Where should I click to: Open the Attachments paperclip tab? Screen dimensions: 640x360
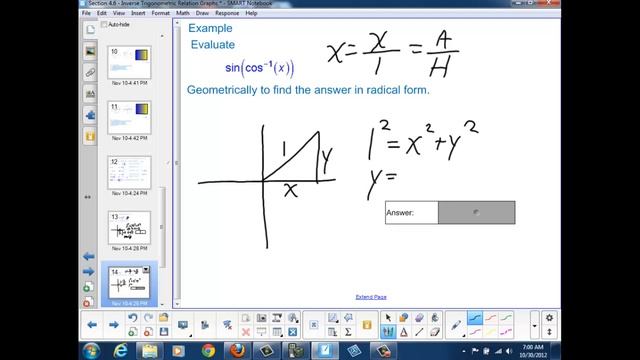point(90,73)
